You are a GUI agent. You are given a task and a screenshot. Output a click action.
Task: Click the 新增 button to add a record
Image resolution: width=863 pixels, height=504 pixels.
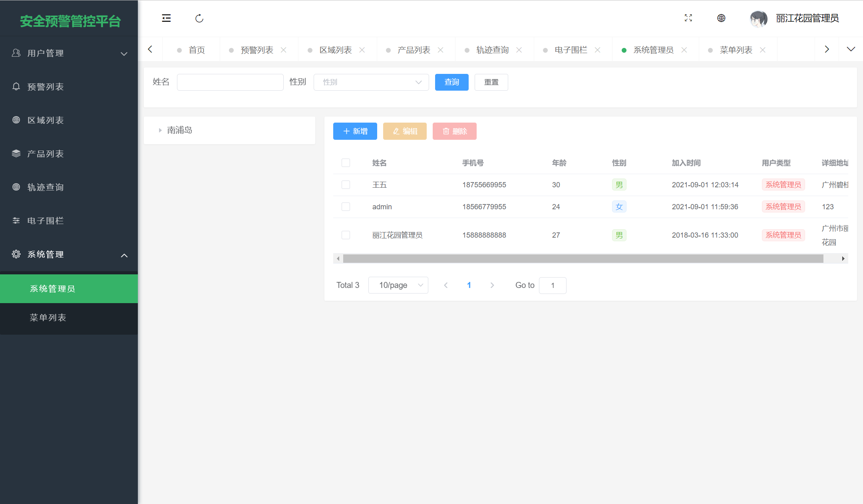coord(355,131)
